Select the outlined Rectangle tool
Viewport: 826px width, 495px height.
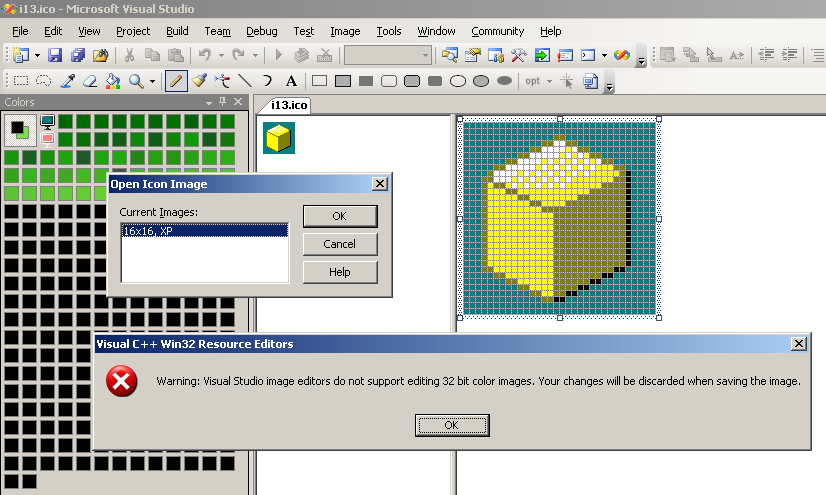coord(320,81)
